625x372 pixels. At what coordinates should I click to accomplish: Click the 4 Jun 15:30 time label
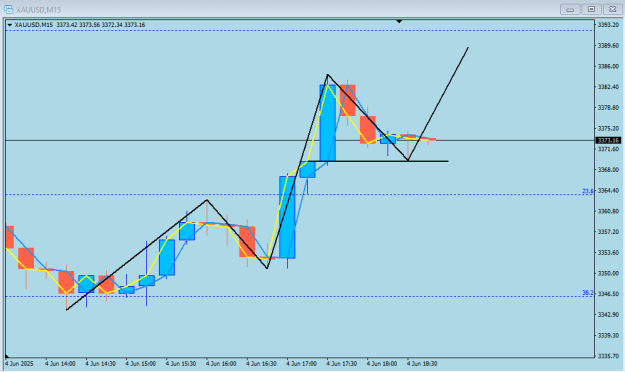[x=181, y=364]
